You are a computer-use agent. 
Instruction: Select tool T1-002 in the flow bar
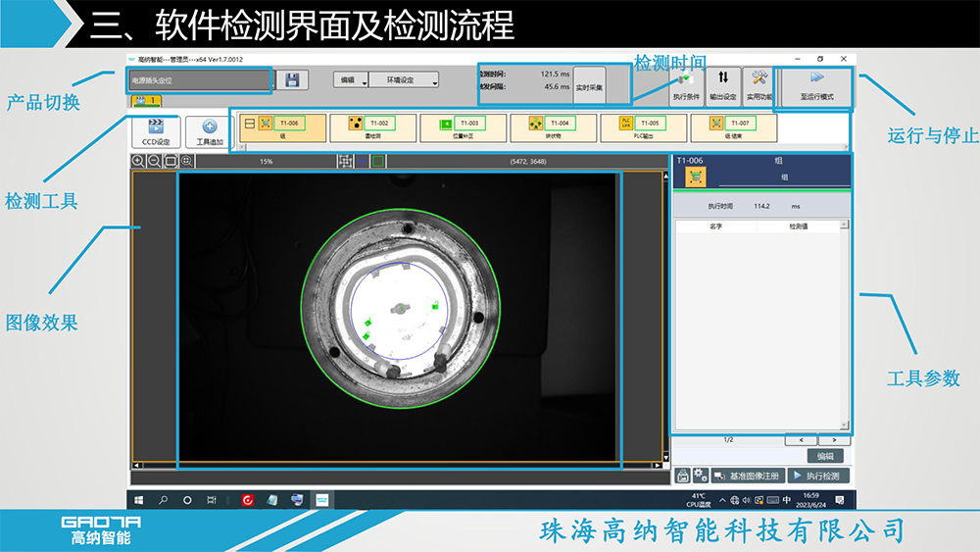tap(372, 127)
